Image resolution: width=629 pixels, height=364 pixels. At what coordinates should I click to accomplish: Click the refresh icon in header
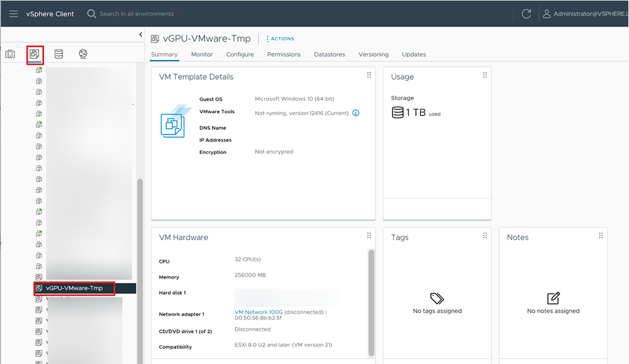[x=526, y=14]
